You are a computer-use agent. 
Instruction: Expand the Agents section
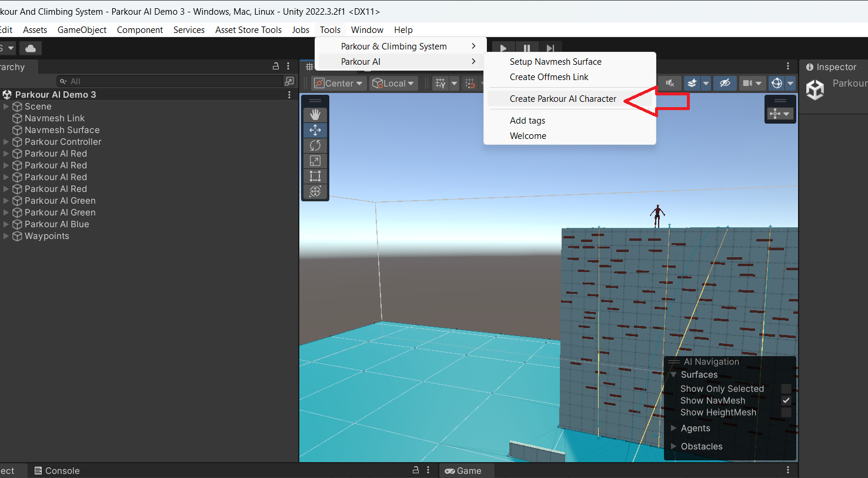(x=673, y=428)
